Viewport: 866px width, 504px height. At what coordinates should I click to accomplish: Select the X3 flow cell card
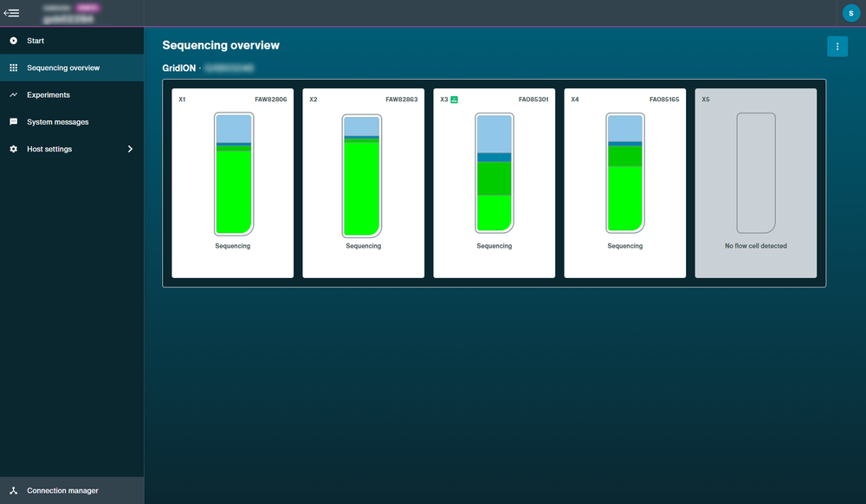pos(494,183)
